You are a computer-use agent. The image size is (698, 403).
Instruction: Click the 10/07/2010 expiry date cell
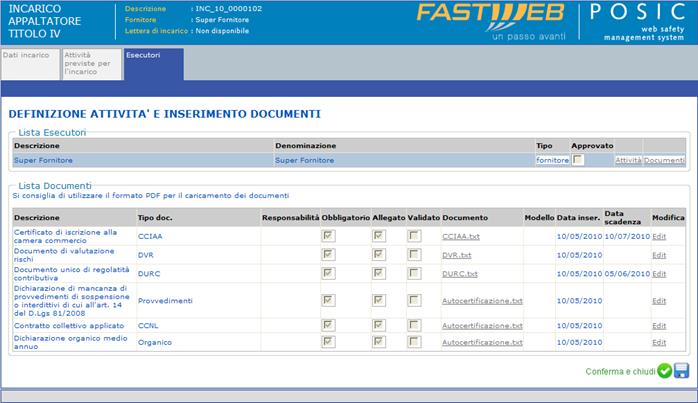pos(627,236)
